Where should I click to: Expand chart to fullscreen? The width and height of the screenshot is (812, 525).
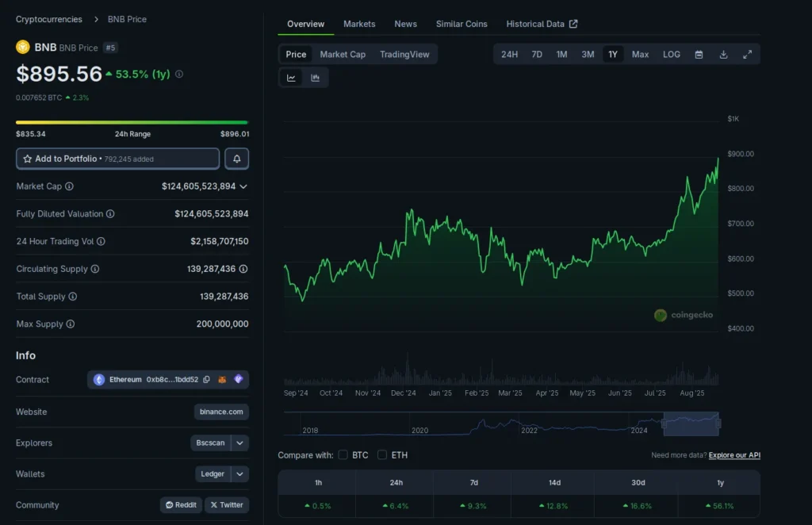pyautogui.click(x=747, y=55)
